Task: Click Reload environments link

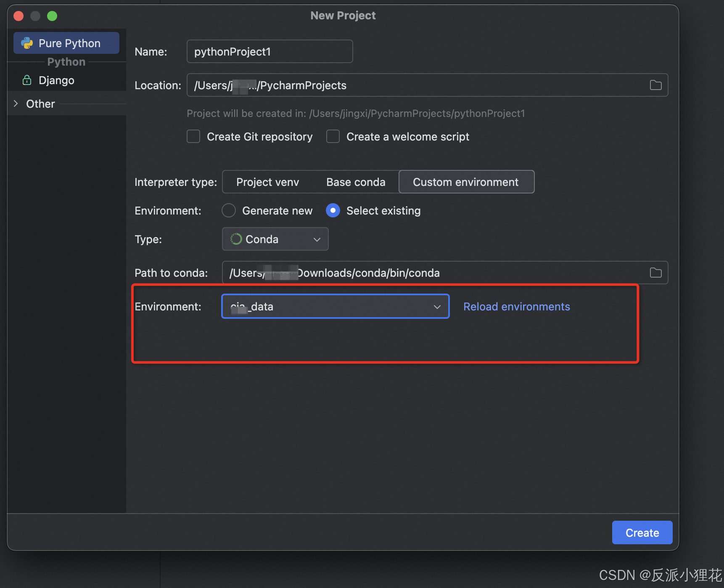Action: point(516,306)
